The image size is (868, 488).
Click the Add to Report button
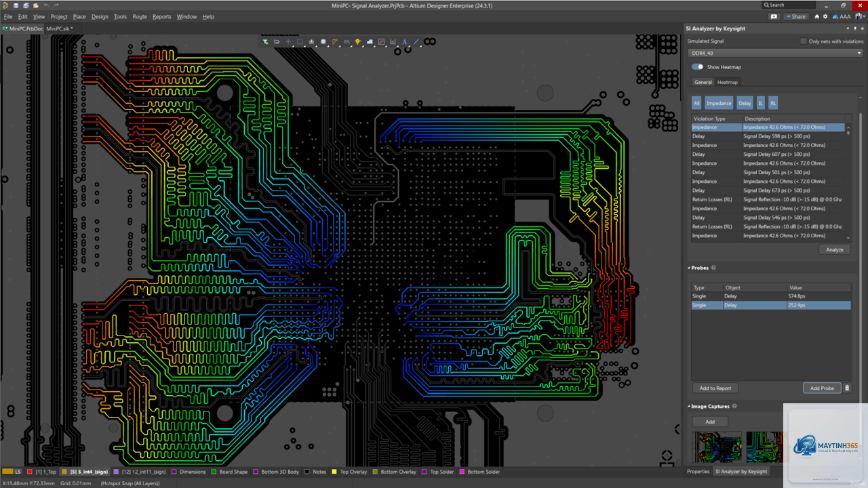pos(715,388)
